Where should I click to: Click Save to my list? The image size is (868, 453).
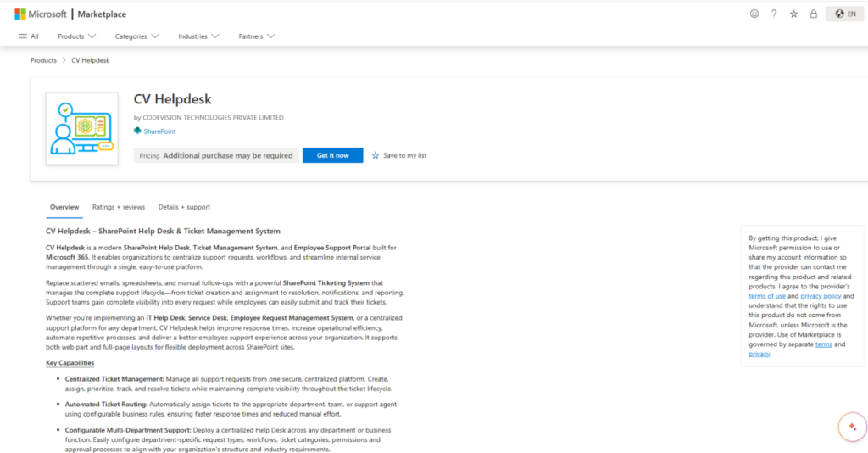pos(399,155)
